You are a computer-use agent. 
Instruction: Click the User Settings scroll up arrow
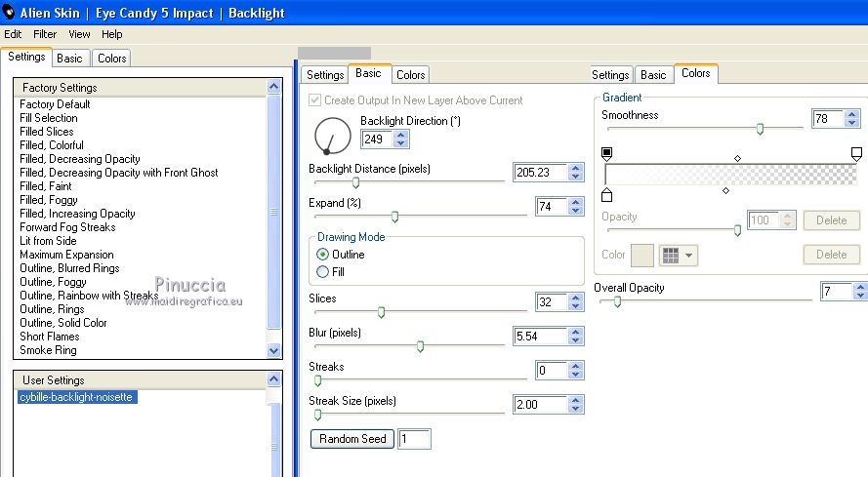click(x=273, y=379)
